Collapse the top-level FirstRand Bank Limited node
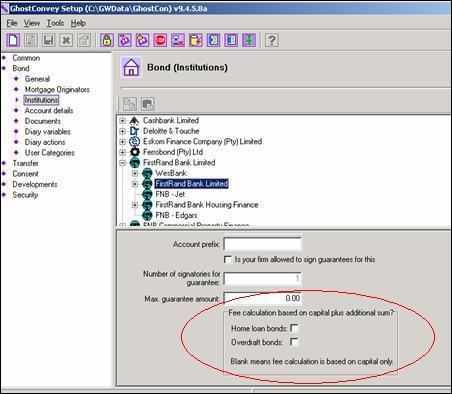 point(122,163)
